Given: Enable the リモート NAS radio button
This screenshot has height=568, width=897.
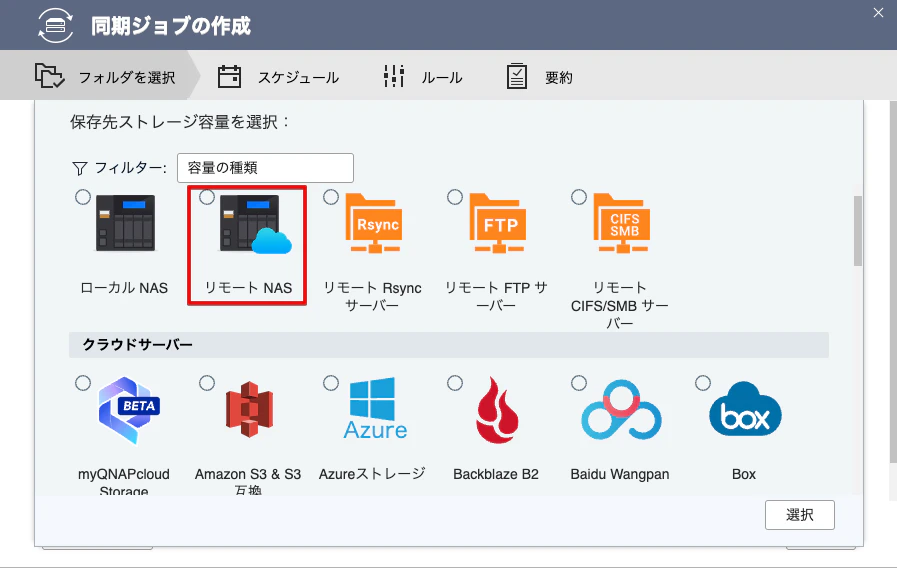Looking at the screenshot, I should (x=207, y=197).
